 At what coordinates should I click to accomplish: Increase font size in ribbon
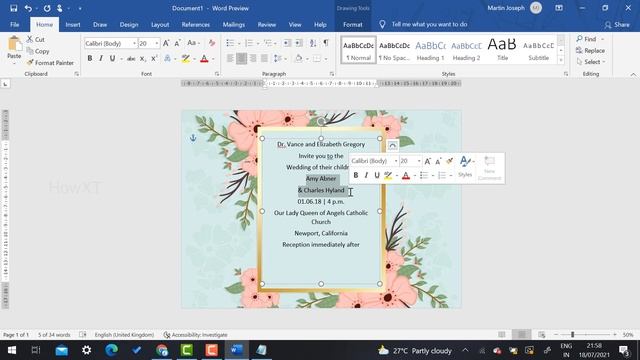(x=166, y=43)
